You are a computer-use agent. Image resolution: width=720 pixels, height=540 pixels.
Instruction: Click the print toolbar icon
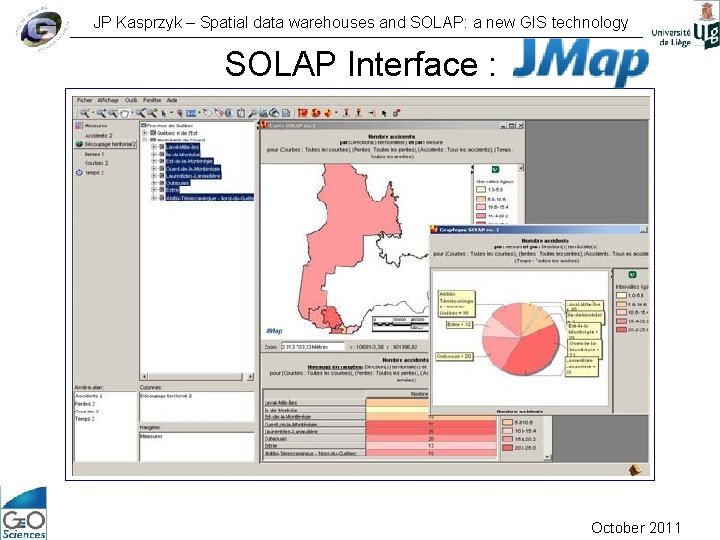click(264, 113)
